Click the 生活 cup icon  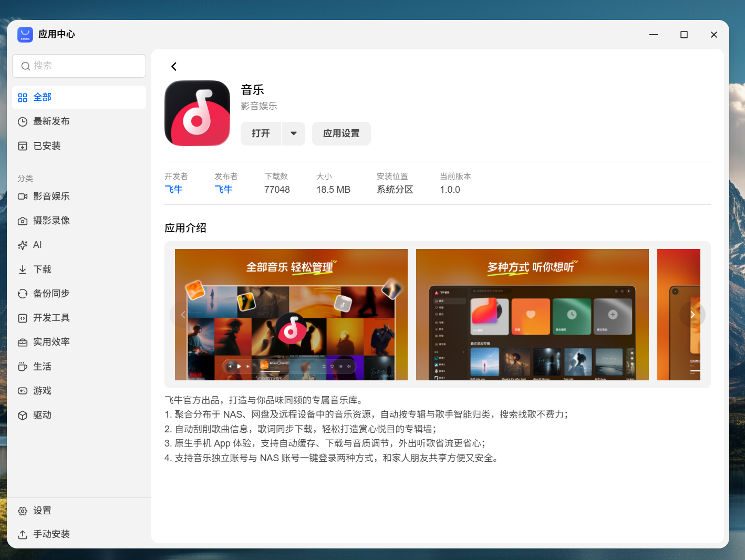click(x=23, y=367)
